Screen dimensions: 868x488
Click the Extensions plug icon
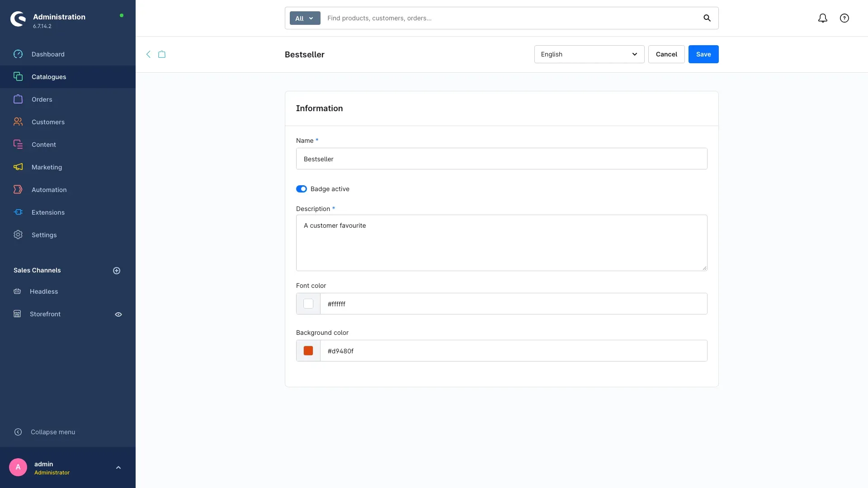click(x=18, y=212)
